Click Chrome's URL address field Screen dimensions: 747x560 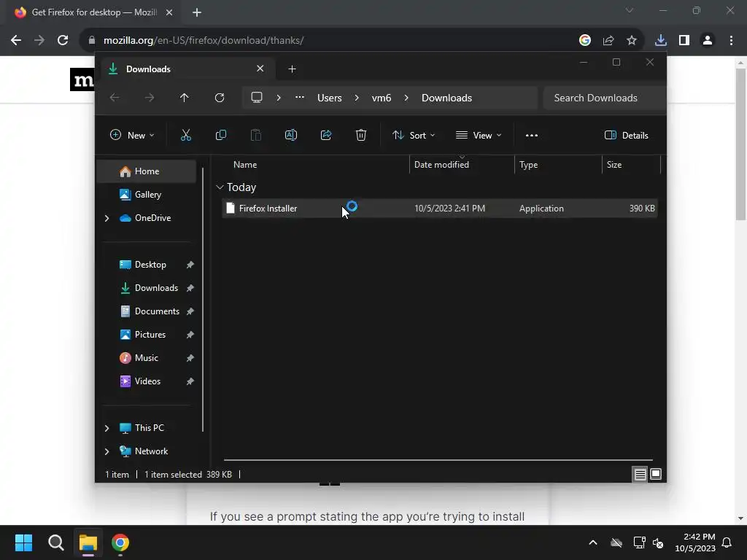329,41
